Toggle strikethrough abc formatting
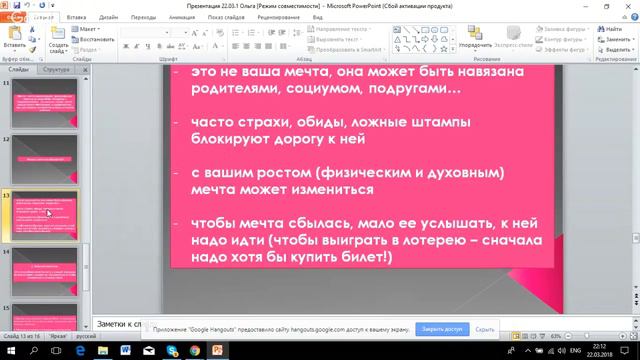 click(x=170, y=47)
